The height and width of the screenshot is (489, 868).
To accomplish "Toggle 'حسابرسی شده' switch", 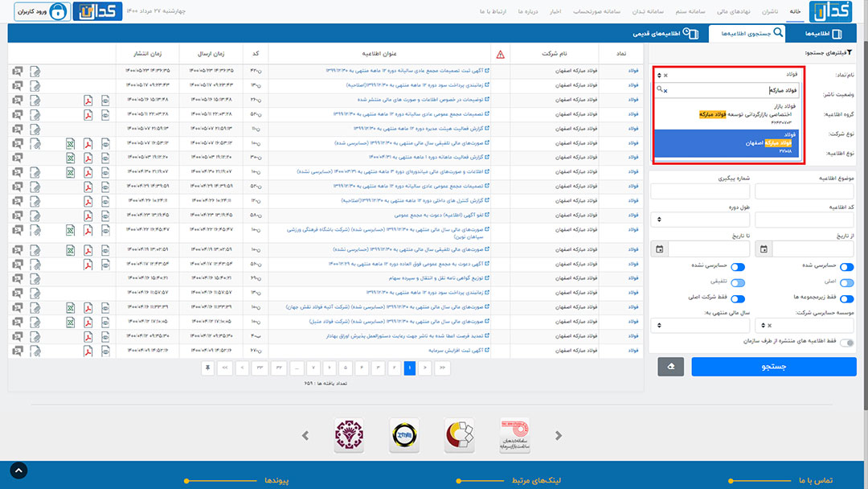I will pos(846,267).
